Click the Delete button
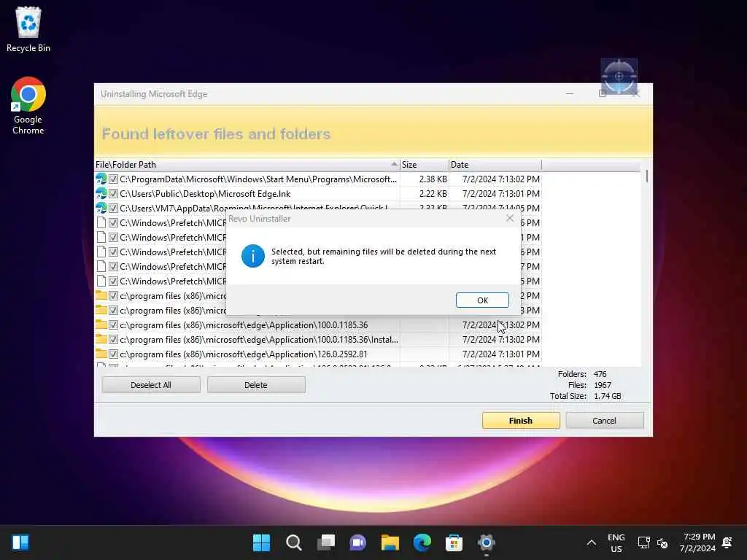The height and width of the screenshot is (560, 747). 256,385
